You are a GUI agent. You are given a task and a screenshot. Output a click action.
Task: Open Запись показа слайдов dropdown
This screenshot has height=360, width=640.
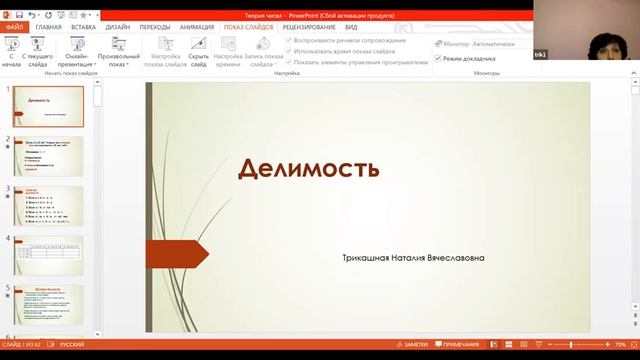(x=264, y=52)
